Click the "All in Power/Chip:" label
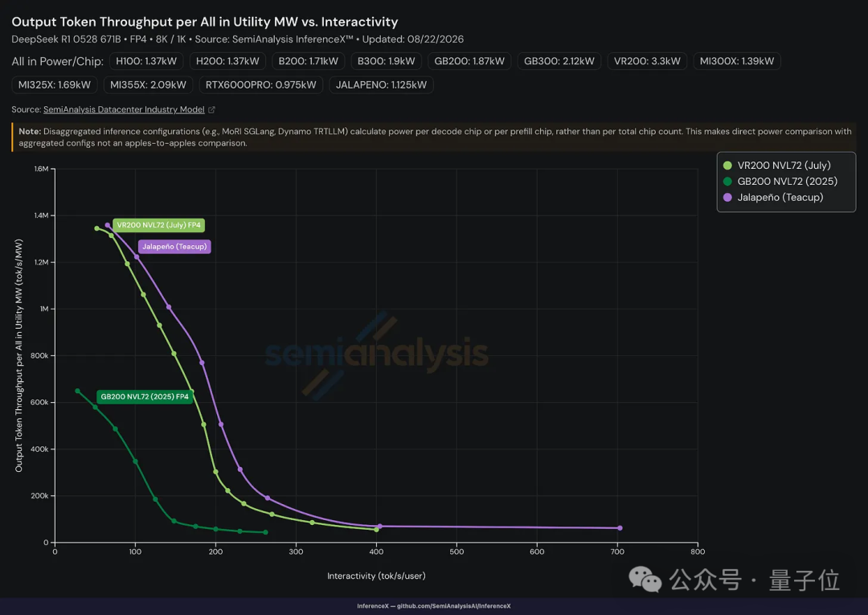868x615 pixels. pyautogui.click(x=58, y=61)
